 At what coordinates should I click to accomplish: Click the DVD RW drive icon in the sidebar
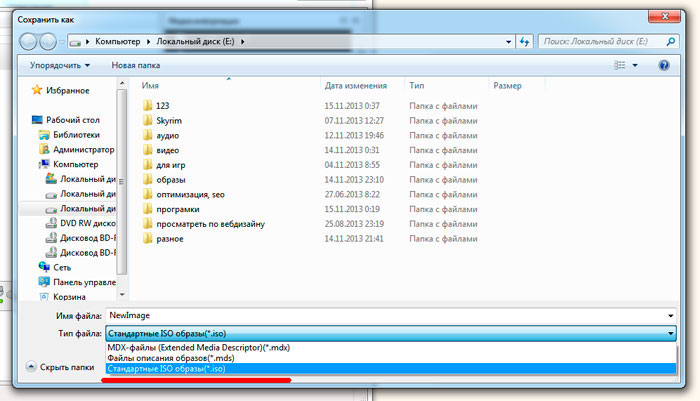coord(51,223)
